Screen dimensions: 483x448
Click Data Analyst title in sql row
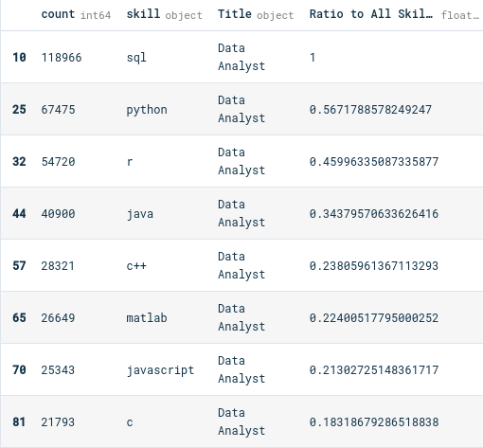(241, 57)
